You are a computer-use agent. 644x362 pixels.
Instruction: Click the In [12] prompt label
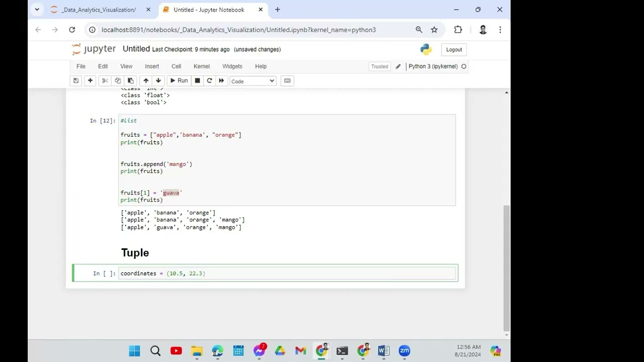103,121
